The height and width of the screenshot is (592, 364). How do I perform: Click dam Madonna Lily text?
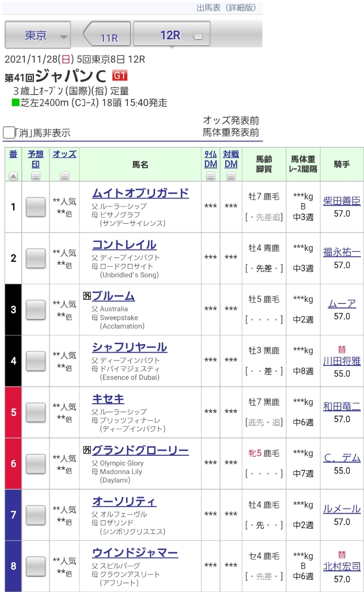121,471
